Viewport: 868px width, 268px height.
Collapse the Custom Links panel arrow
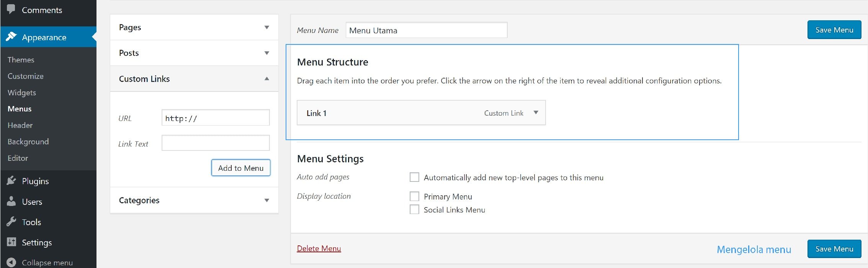[267, 78]
